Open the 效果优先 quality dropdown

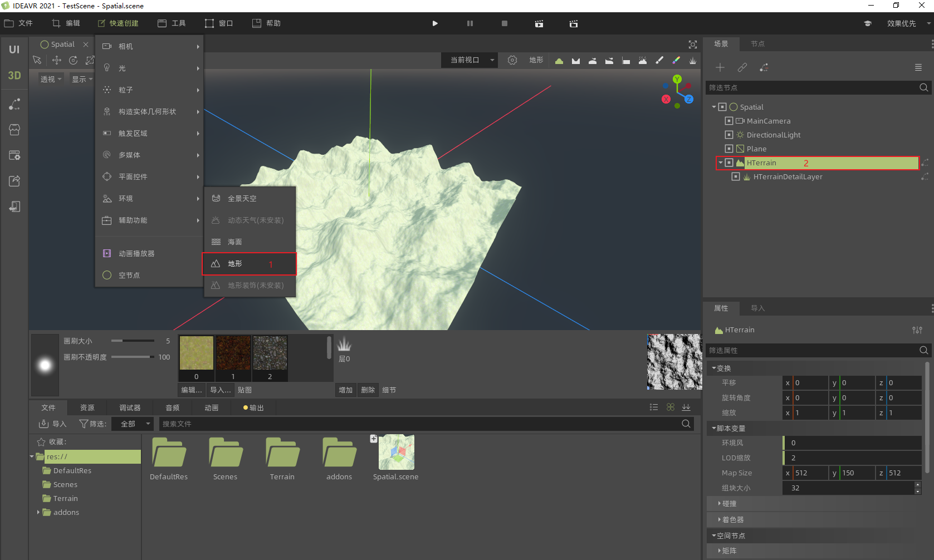coord(908,23)
